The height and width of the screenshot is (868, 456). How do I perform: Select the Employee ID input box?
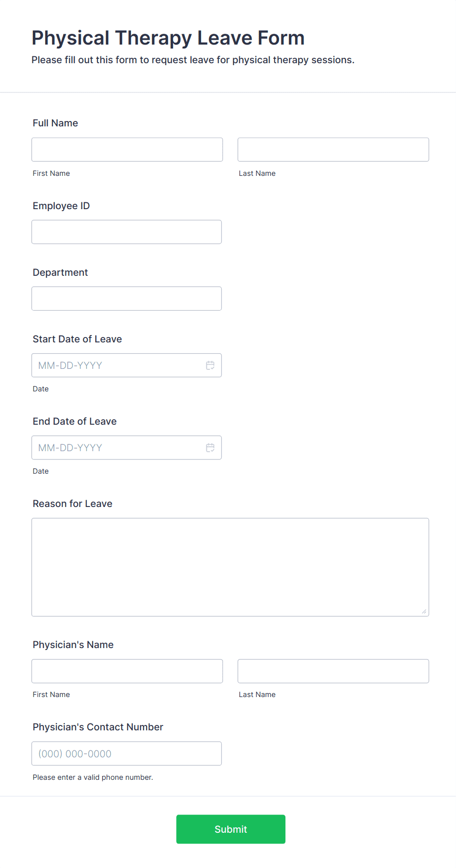[127, 232]
